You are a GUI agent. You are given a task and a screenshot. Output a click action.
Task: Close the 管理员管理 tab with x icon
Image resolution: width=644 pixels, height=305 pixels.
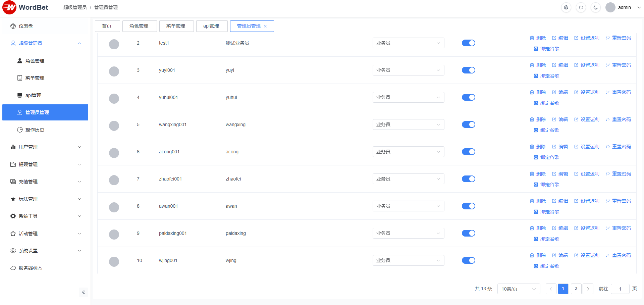click(265, 26)
